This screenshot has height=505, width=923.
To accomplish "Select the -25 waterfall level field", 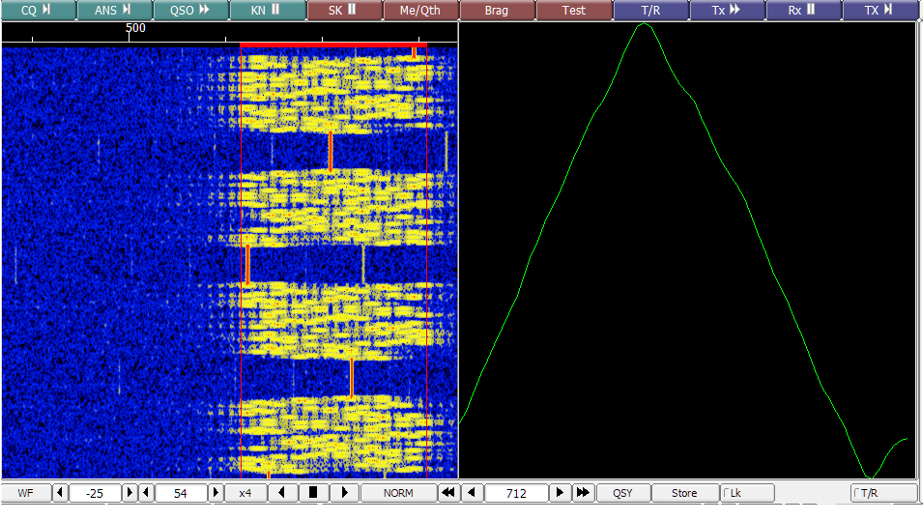I will pyautogui.click(x=95, y=493).
